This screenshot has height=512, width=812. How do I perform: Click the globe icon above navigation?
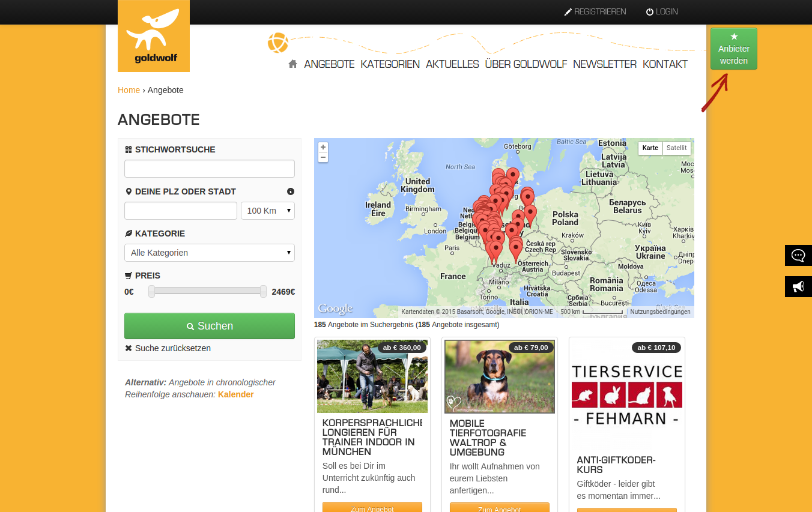pyautogui.click(x=278, y=43)
